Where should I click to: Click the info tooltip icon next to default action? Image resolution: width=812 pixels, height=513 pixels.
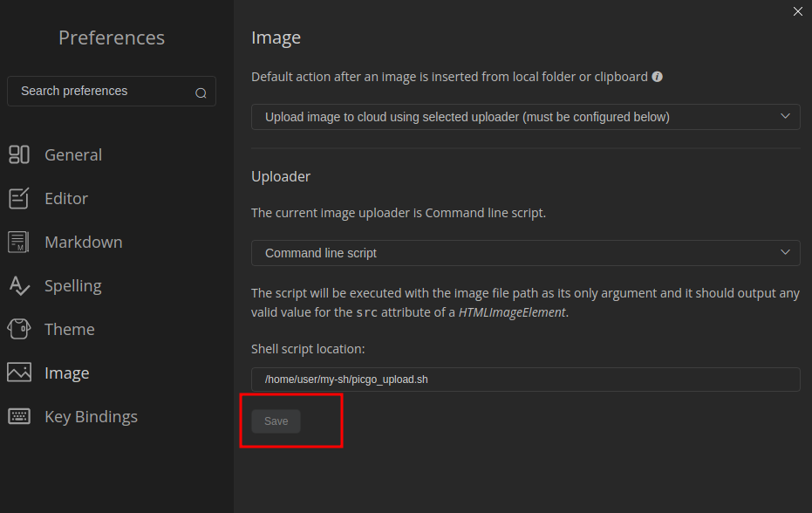(x=657, y=76)
